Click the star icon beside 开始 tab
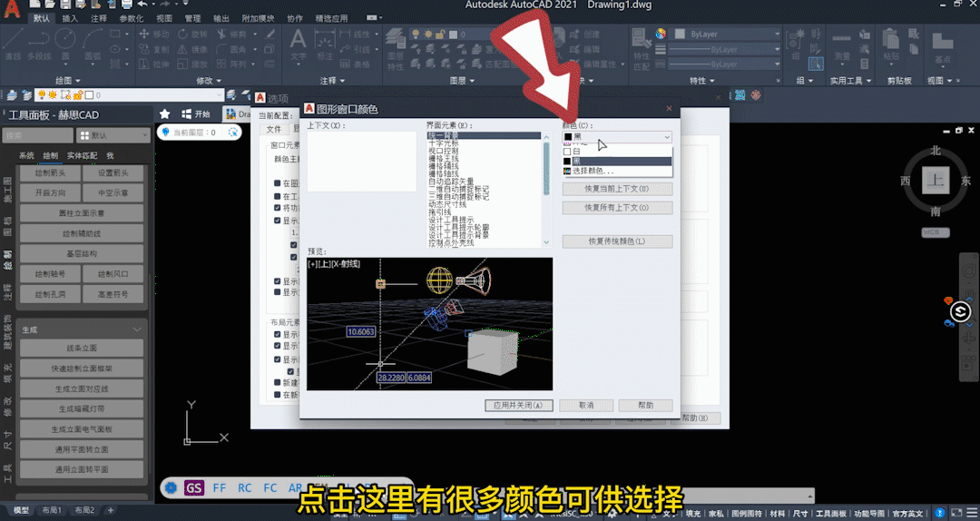This screenshot has width=980, height=521. tap(165, 113)
